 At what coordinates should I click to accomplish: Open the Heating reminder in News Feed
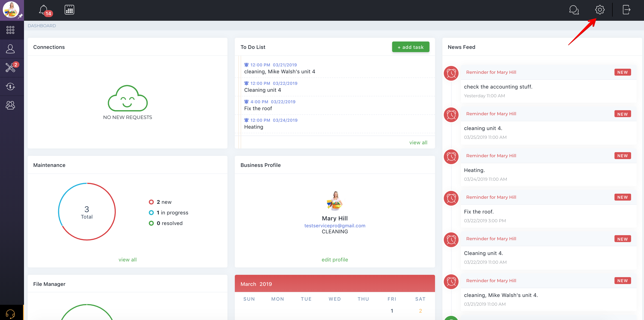pyautogui.click(x=474, y=170)
